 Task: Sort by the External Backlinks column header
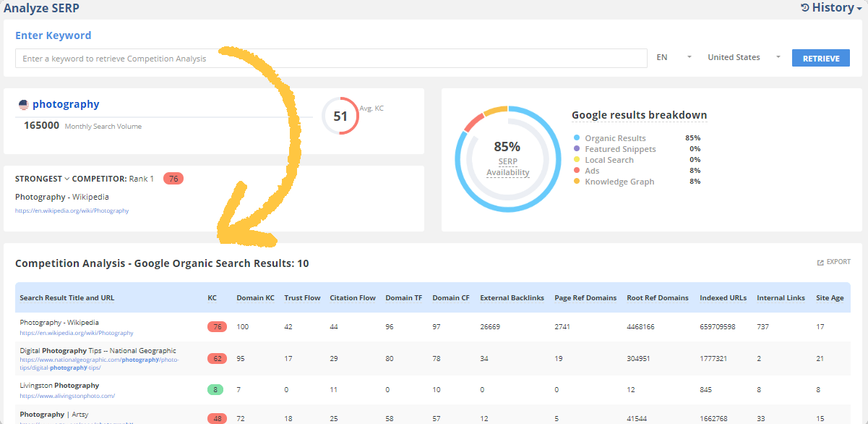[x=512, y=298]
